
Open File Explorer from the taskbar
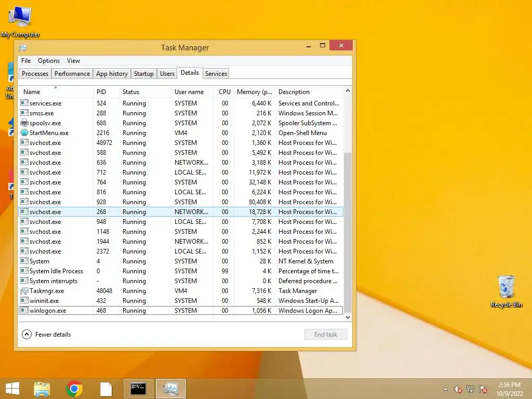(x=42, y=389)
